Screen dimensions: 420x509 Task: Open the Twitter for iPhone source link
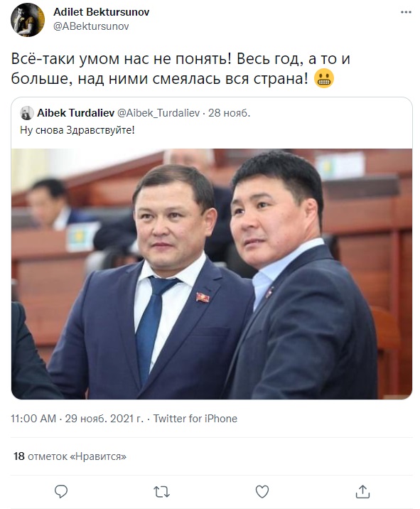(x=195, y=419)
